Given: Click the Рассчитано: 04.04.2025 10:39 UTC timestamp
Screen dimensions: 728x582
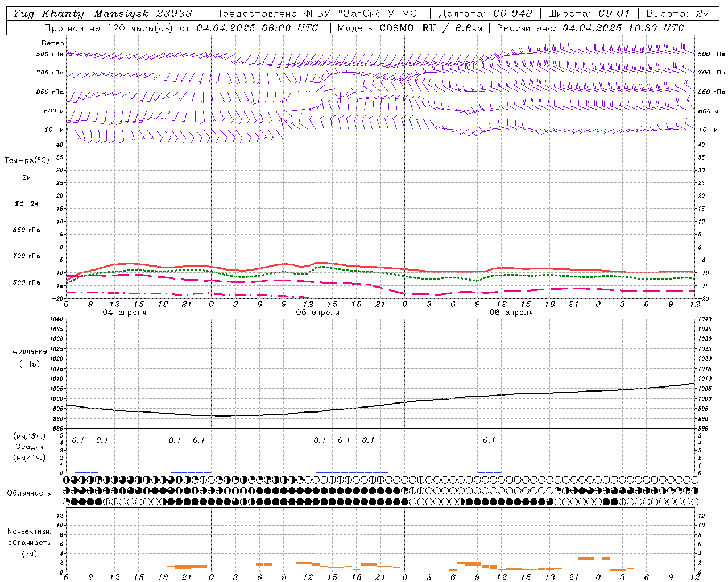Looking at the screenshot, I should pyautogui.click(x=590, y=28).
